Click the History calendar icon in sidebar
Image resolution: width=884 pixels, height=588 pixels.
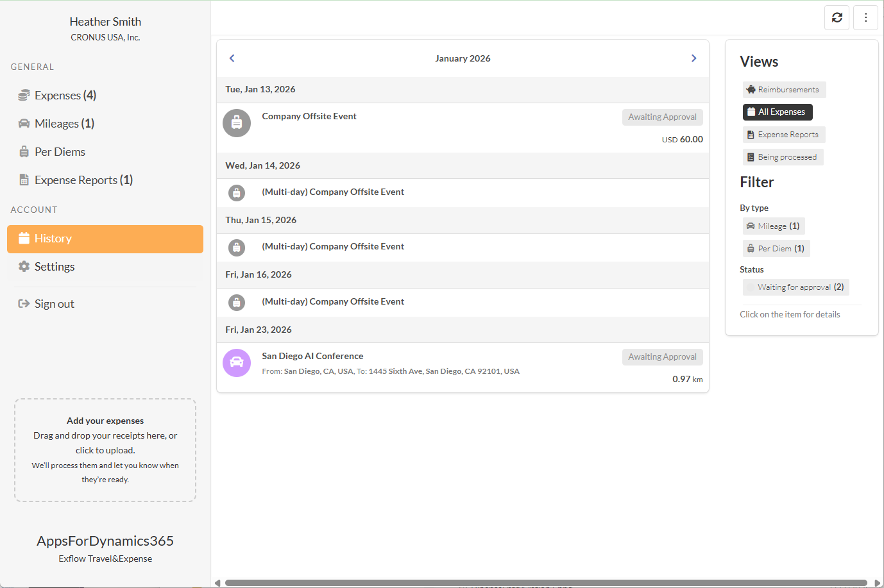click(24, 239)
